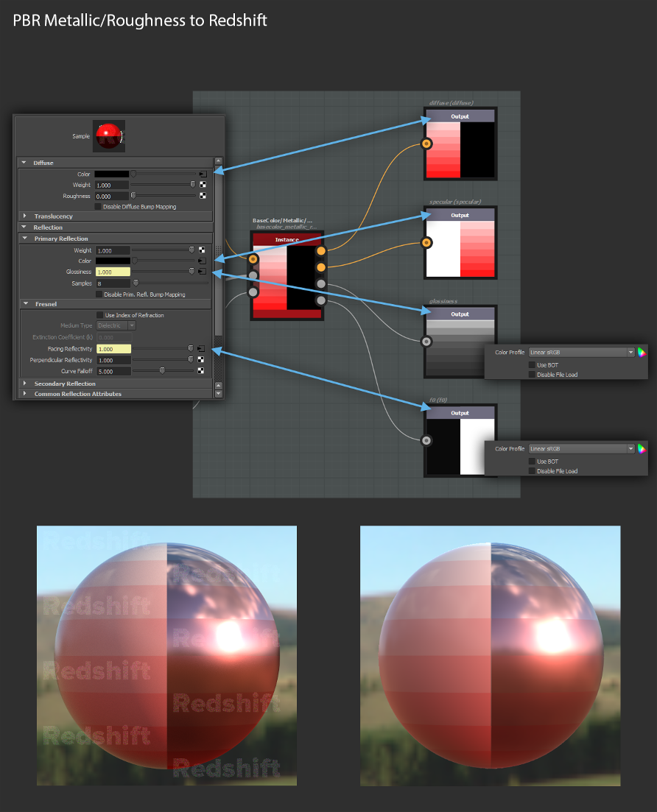Click the orange input port on the specular node

point(426,242)
